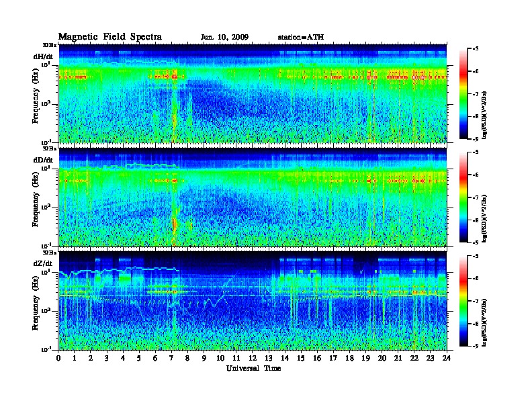Click the hour 19 tick label
532x411 pixels.
click(x=365, y=358)
